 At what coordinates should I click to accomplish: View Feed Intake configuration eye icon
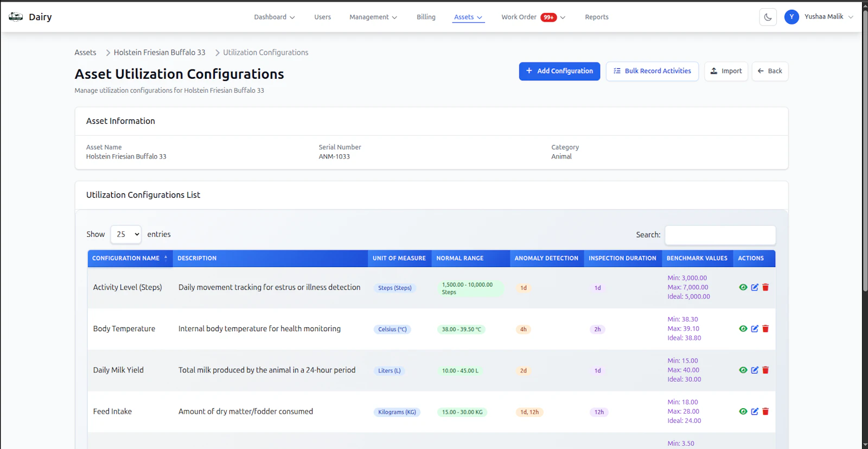pyautogui.click(x=743, y=411)
